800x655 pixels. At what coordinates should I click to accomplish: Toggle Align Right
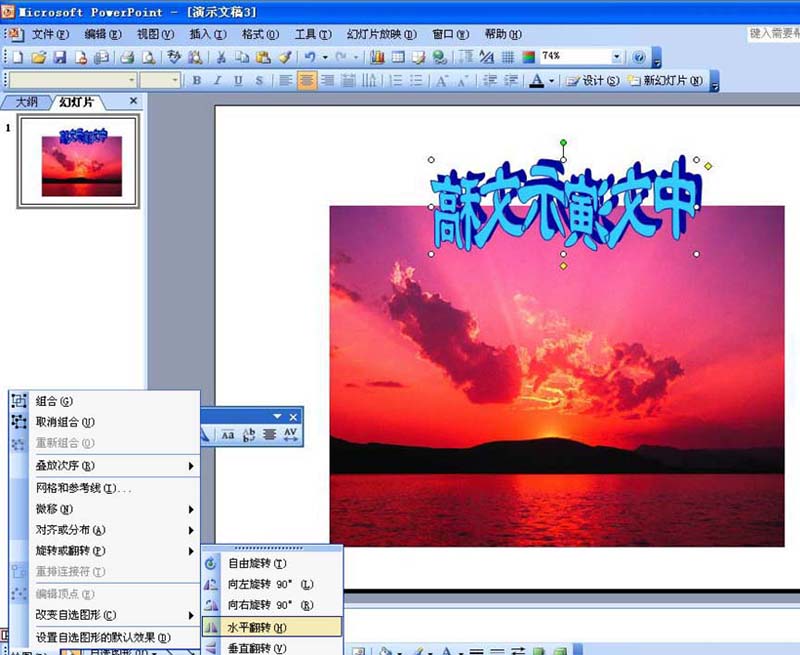click(x=328, y=81)
